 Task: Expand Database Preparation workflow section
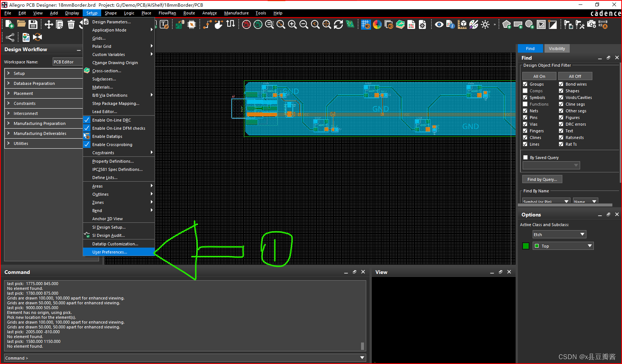pos(9,83)
